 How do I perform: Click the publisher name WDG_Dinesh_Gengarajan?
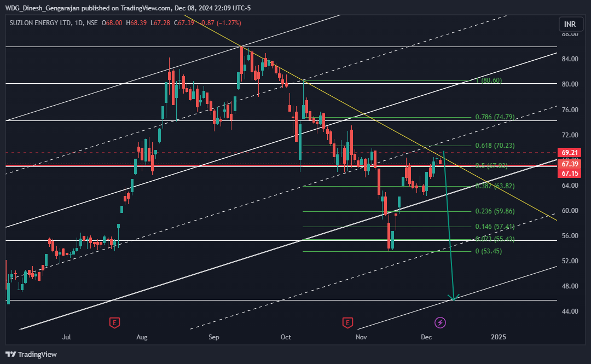click(43, 8)
